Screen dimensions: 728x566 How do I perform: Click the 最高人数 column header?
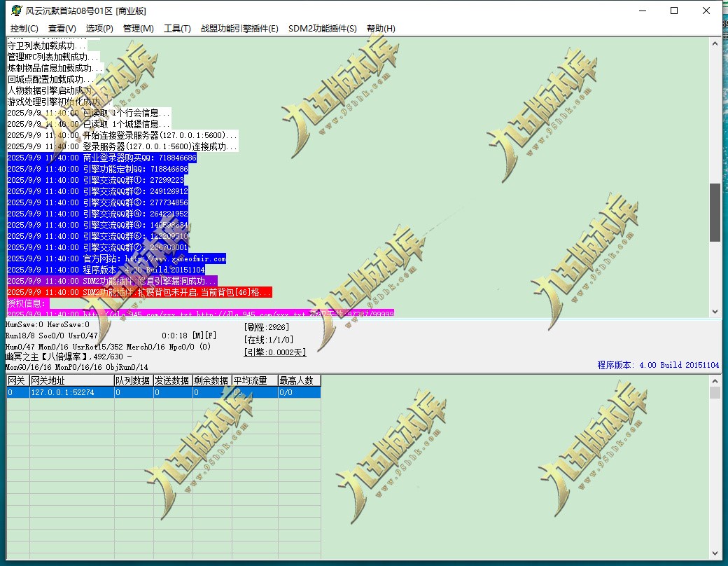coord(300,380)
